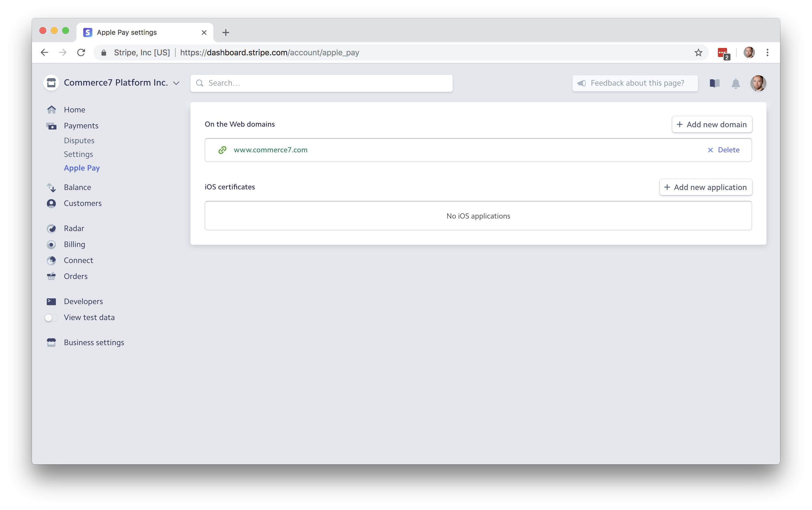This screenshot has height=510, width=812.
Task: Click the Radar icon in sidebar
Action: click(51, 228)
